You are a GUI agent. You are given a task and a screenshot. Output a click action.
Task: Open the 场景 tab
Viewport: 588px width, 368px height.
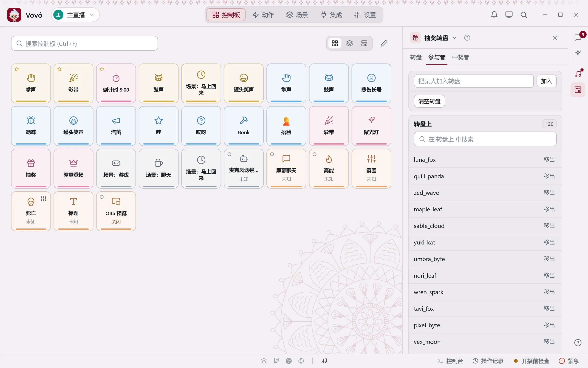[297, 15]
